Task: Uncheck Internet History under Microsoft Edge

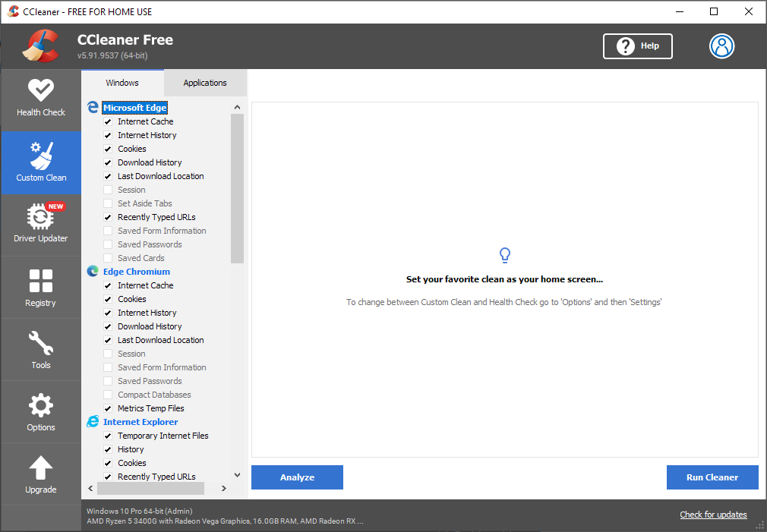Action: tap(108, 135)
